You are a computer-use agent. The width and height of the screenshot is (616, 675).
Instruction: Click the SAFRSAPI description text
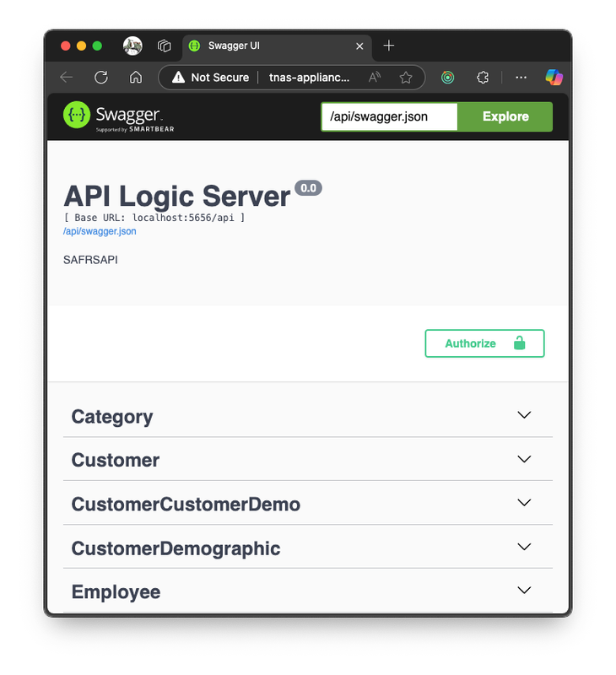[90, 260]
